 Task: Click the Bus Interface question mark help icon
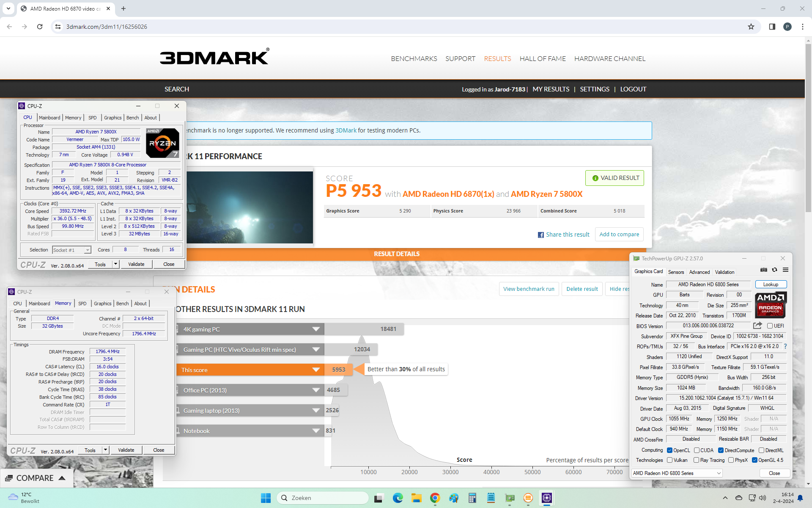click(785, 346)
